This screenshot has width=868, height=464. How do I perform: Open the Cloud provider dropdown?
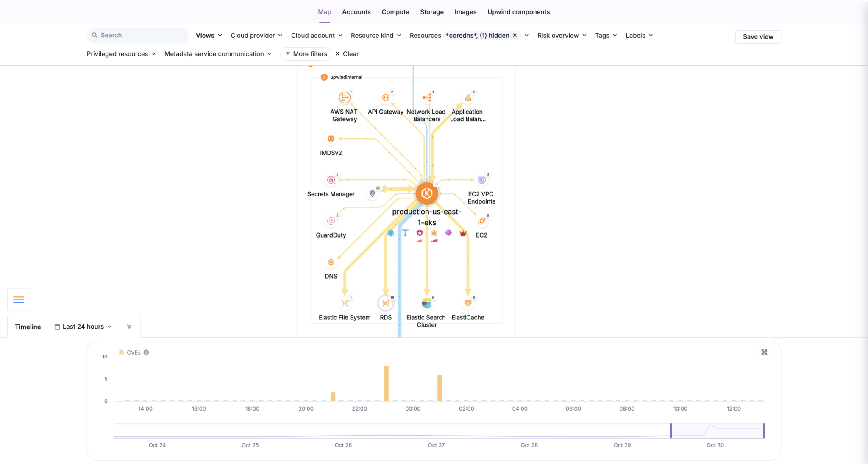point(256,35)
